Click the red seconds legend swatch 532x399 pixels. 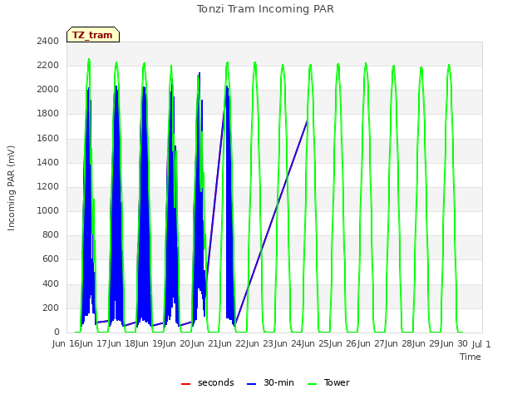click(x=186, y=384)
